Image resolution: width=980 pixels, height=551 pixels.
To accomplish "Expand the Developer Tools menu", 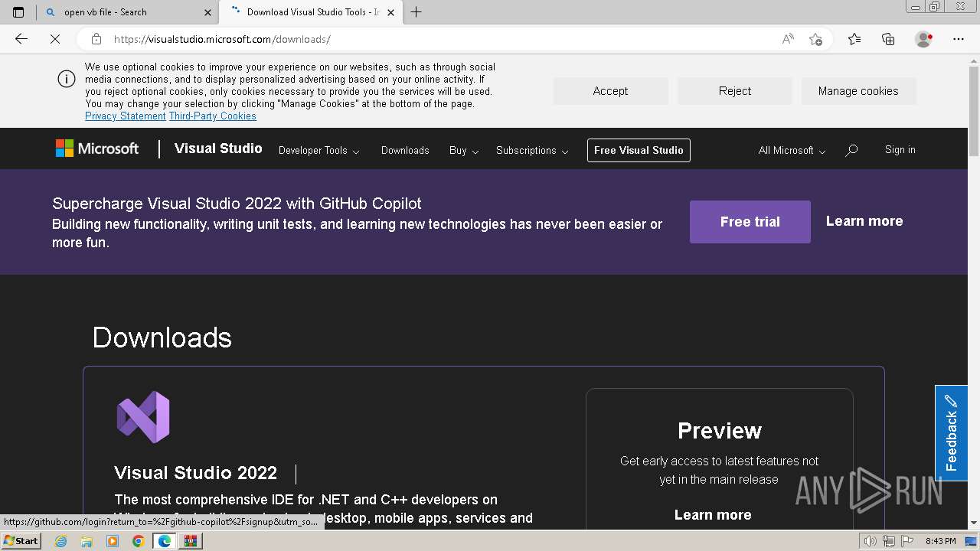I will pyautogui.click(x=318, y=151).
